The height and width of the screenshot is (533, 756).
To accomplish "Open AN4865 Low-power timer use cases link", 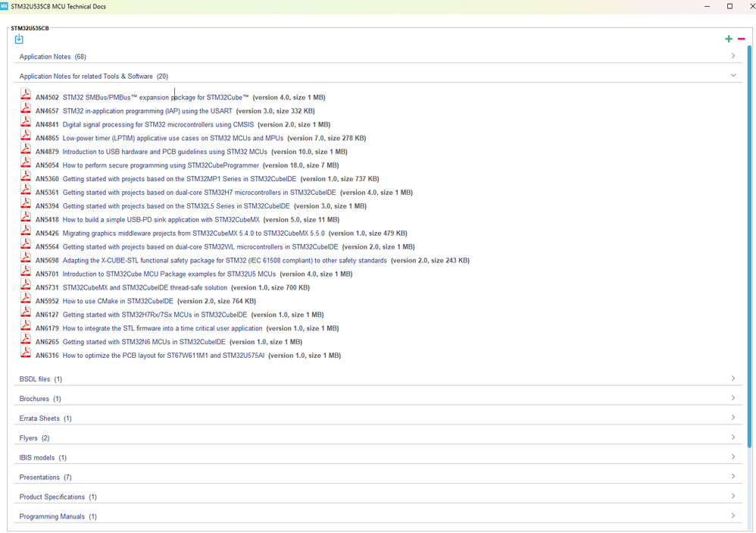I will tap(173, 138).
